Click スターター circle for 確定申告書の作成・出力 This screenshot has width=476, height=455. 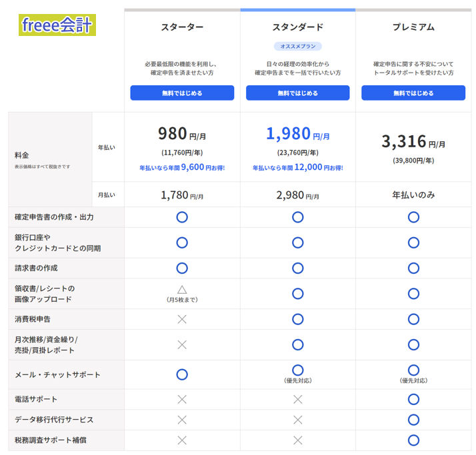[182, 217]
